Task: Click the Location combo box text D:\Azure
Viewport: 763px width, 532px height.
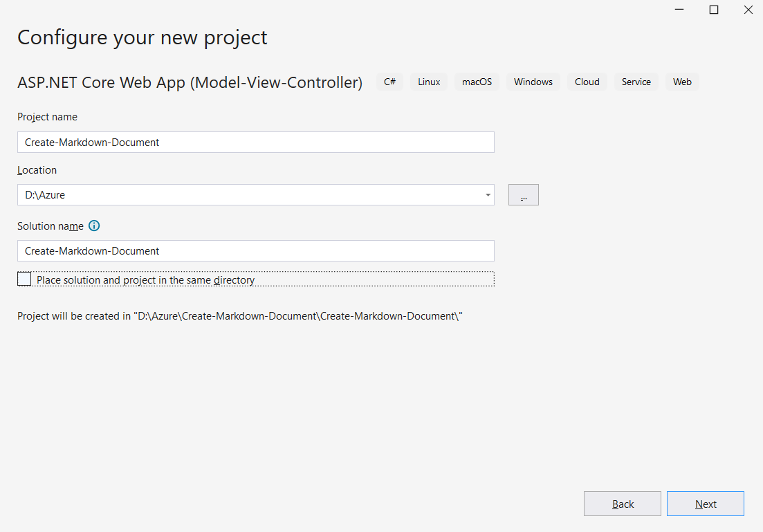Action: (45, 195)
